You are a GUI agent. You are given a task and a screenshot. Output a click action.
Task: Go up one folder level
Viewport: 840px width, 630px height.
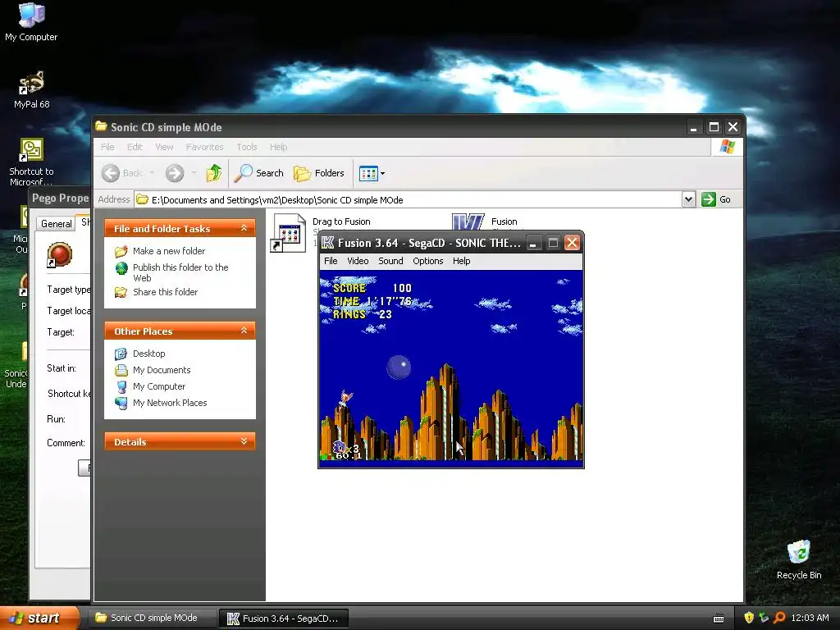coord(214,173)
